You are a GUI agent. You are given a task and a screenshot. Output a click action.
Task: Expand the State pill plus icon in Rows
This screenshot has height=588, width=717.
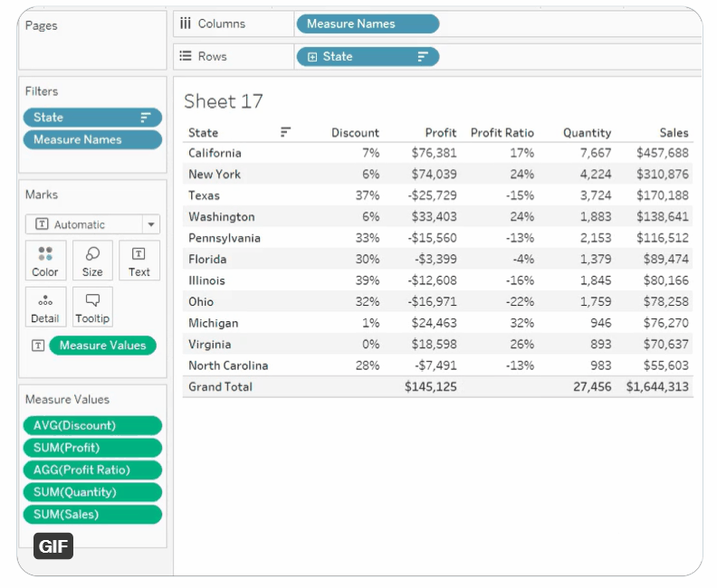(x=312, y=57)
